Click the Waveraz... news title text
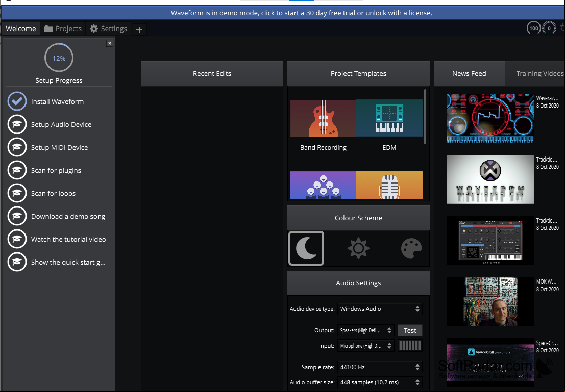Viewport: 565px width, 392px height. (547, 98)
